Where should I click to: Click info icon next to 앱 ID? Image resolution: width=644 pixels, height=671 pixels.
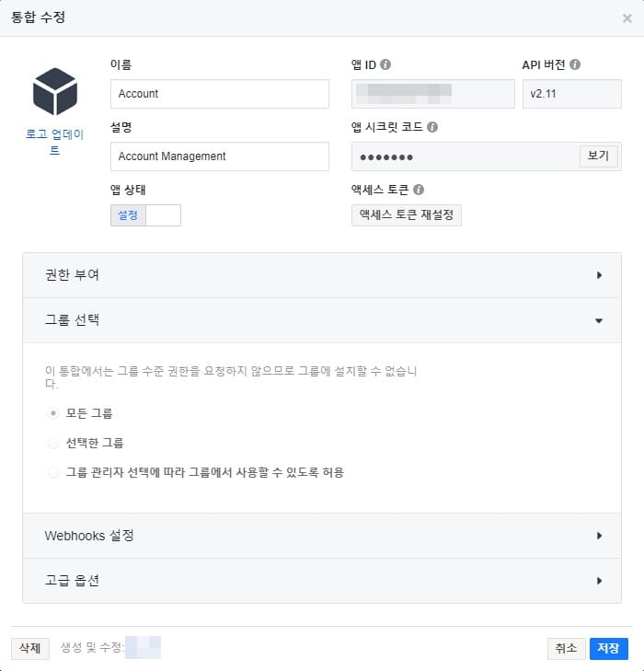pos(385,64)
